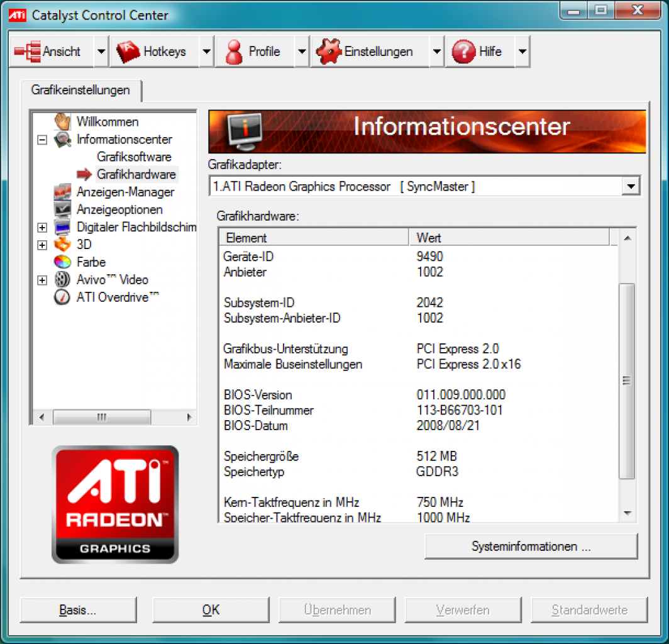Expand the 3D tree node
Image resolution: width=669 pixels, height=644 pixels.
tap(42, 245)
